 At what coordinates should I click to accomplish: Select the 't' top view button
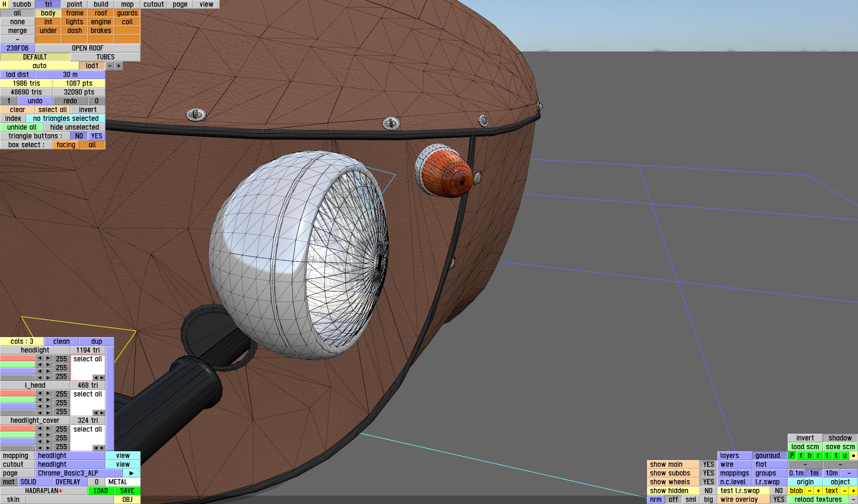click(836, 456)
